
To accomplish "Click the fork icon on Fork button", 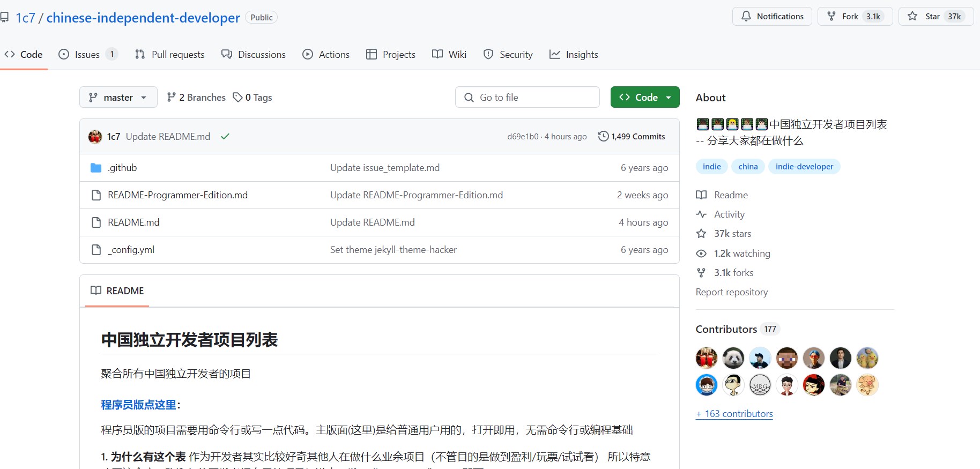I will pyautogui.click(x=831, y=16).
